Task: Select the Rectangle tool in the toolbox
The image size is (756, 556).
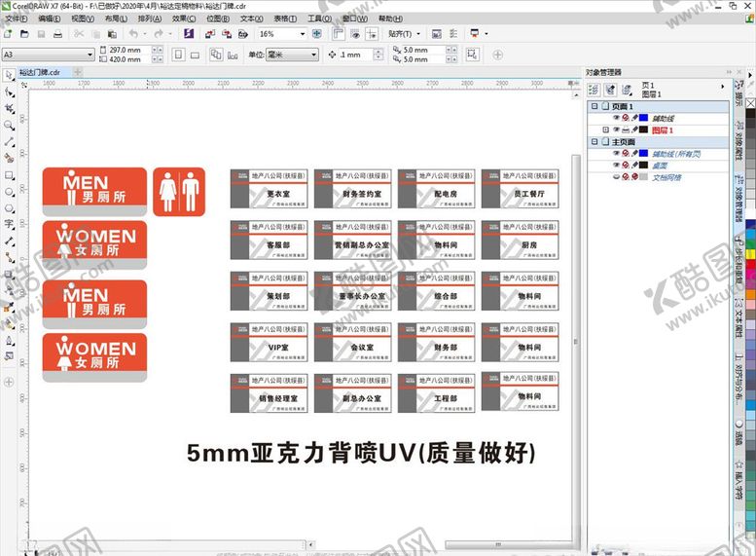Action: [x=9, y=175]
